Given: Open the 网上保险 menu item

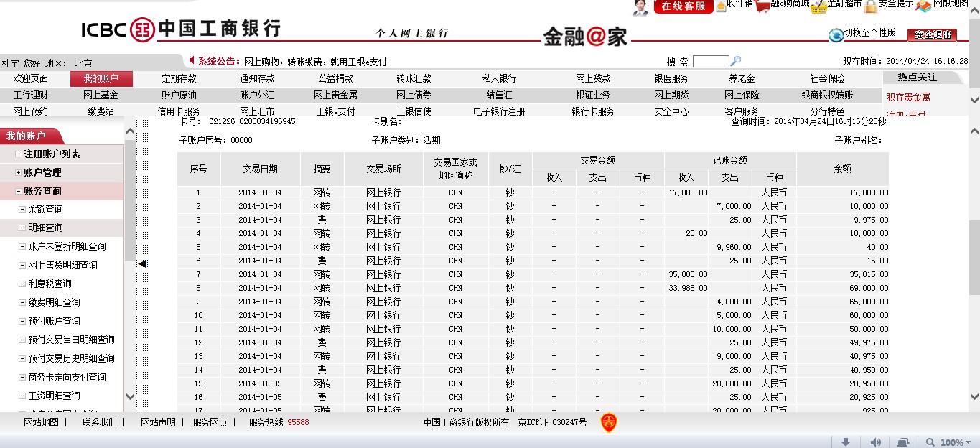Looking at the screenshot, I should pos(742,95).
